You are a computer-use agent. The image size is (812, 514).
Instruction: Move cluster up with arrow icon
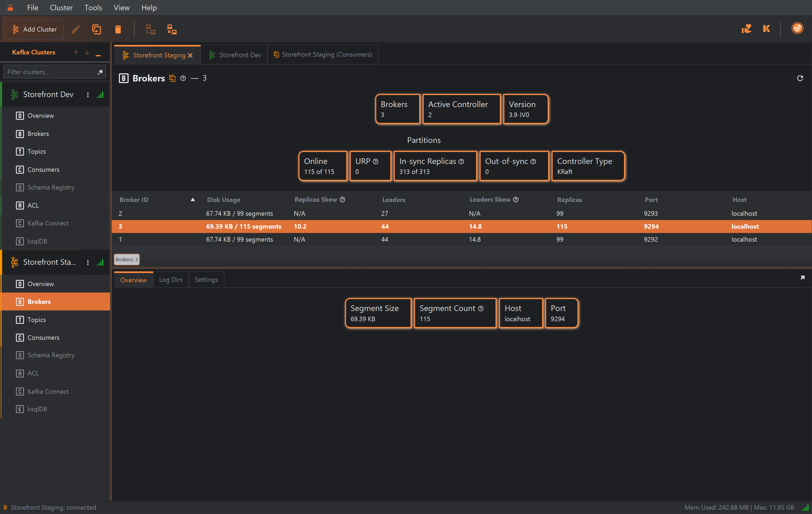75,52
